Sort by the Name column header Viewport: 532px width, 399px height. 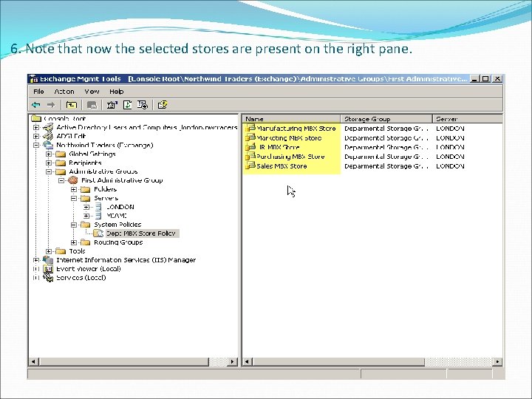[292, 119]
